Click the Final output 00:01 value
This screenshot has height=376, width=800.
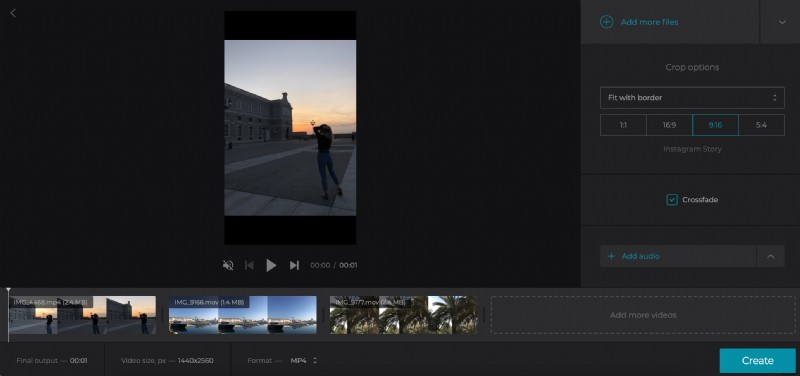79,361
